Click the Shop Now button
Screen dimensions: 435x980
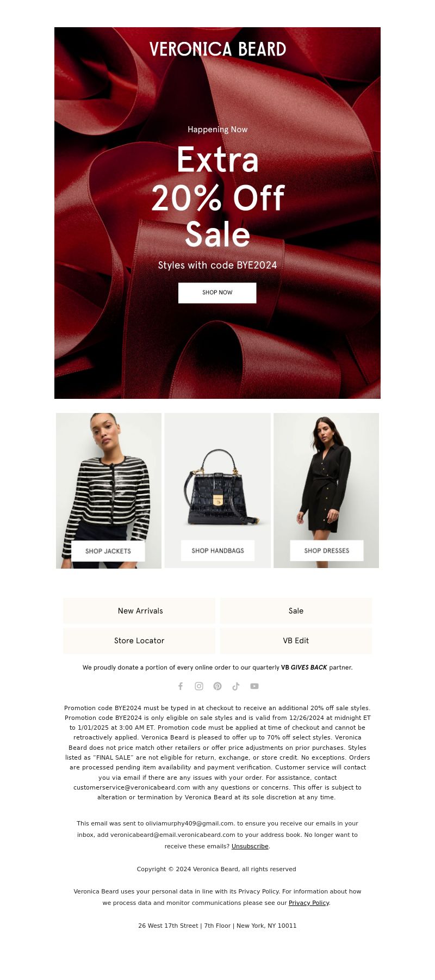point(217,293)
